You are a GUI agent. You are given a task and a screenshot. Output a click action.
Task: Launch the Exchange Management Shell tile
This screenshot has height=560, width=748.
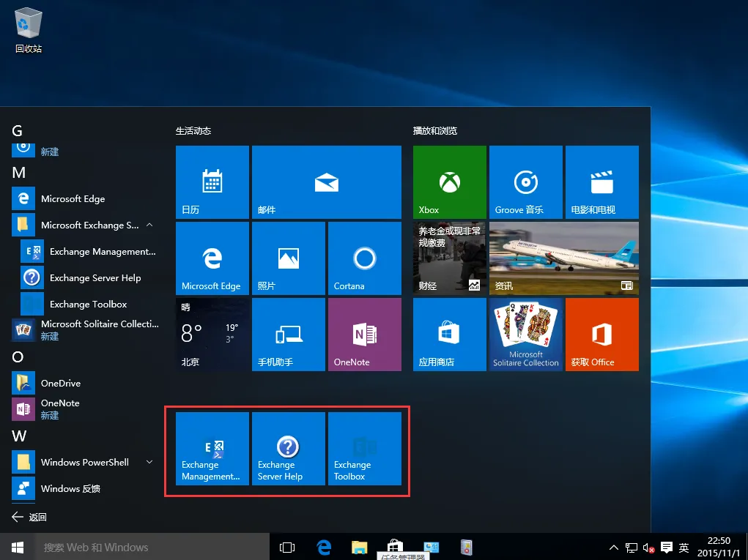point(212,449)
